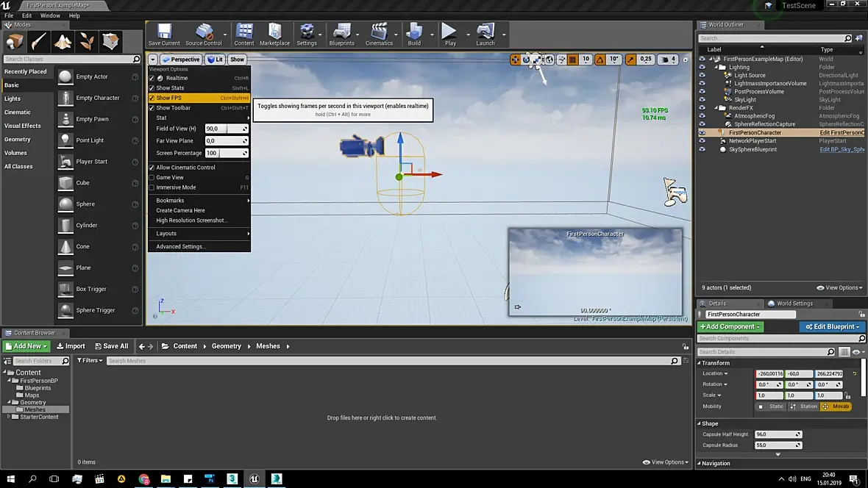
Task: Open the Cinematics toolbar icon
Action: (379, 33)
